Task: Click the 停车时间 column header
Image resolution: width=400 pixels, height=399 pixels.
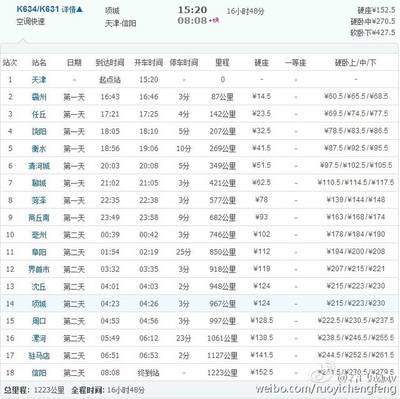Action: [184, 62]
